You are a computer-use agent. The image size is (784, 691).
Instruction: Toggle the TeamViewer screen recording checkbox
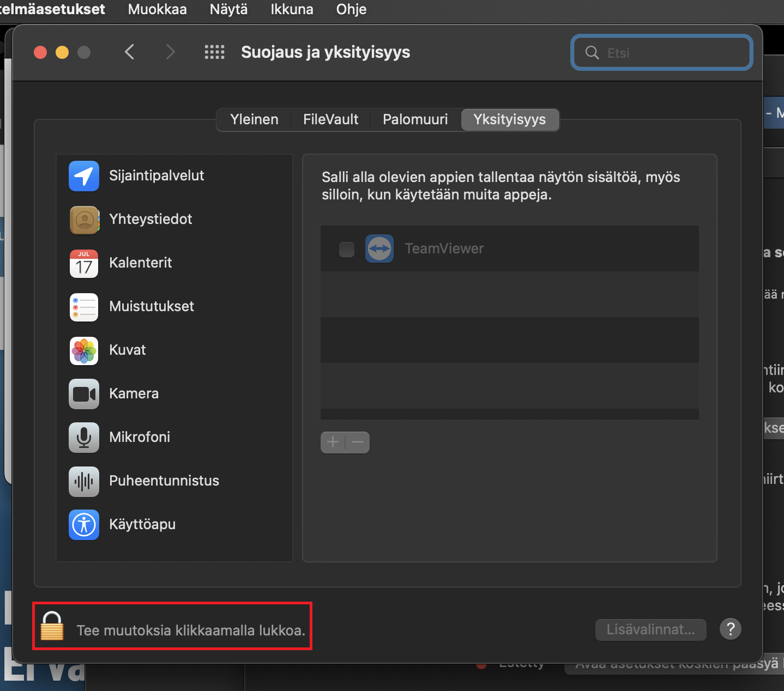(347, 249)
